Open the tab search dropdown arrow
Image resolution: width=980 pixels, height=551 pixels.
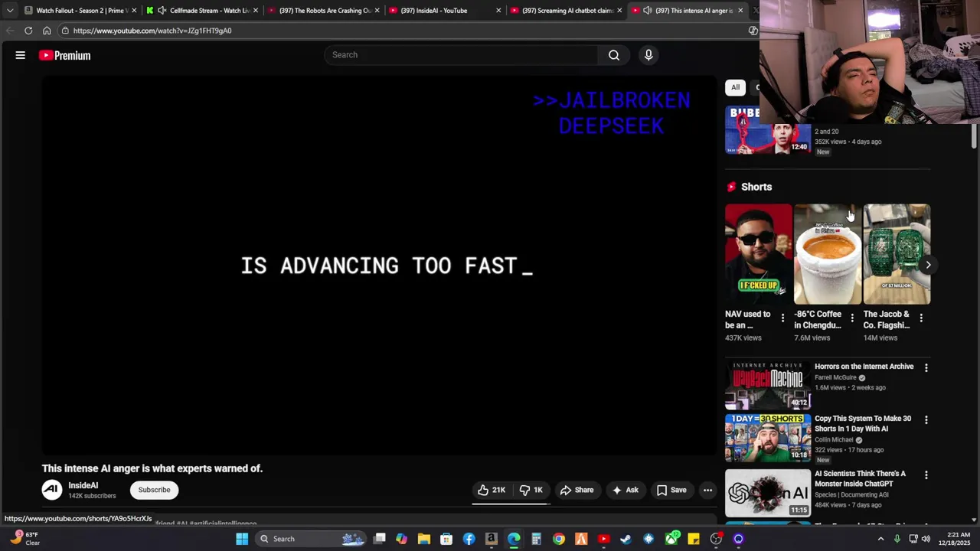coord(9,10)
